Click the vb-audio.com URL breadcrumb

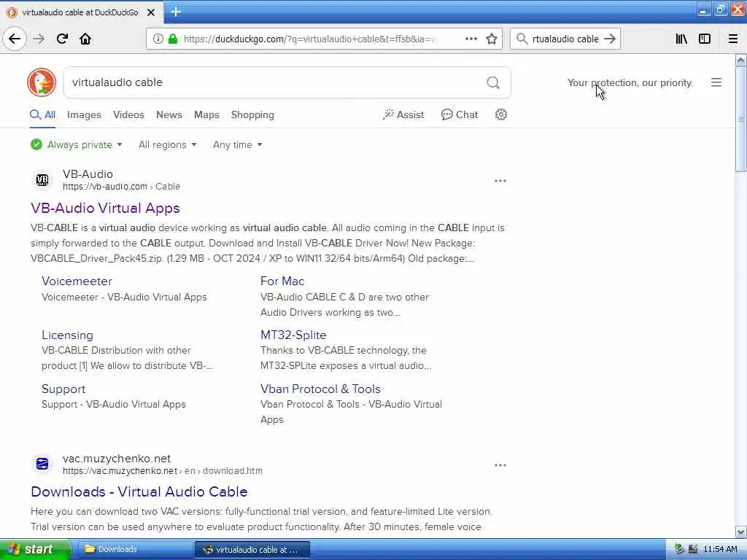(x=122, y=187)
